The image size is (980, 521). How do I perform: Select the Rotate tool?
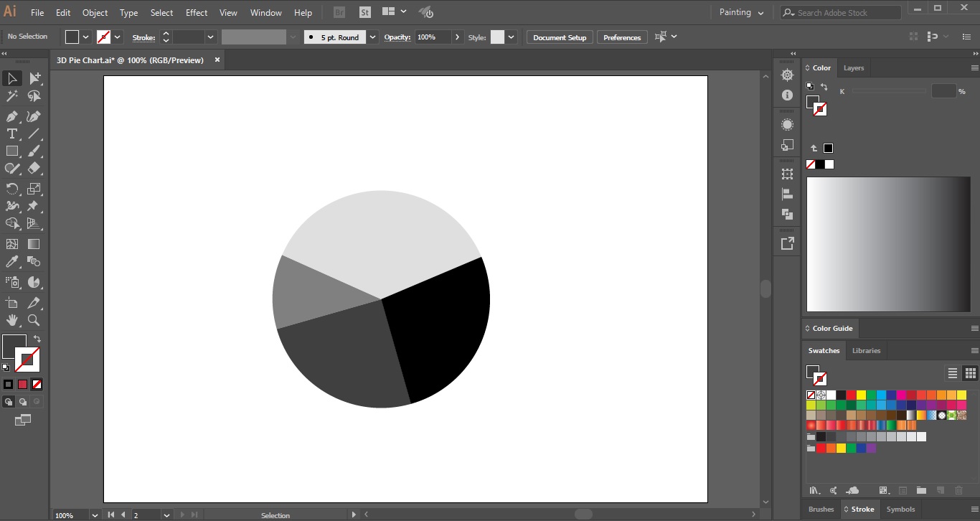[12, 189]
